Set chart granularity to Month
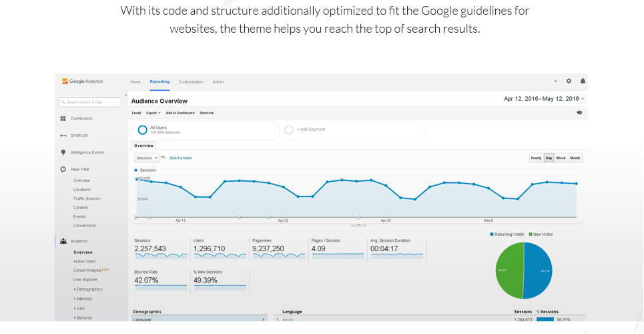Image resolution: width=644 pixels, height=334 pixels. coord(575,158)
